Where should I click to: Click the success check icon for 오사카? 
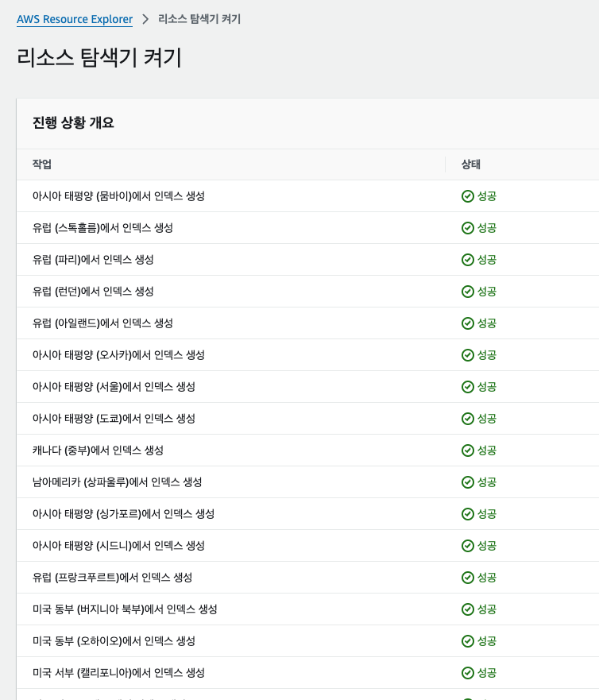pos(468,355)
